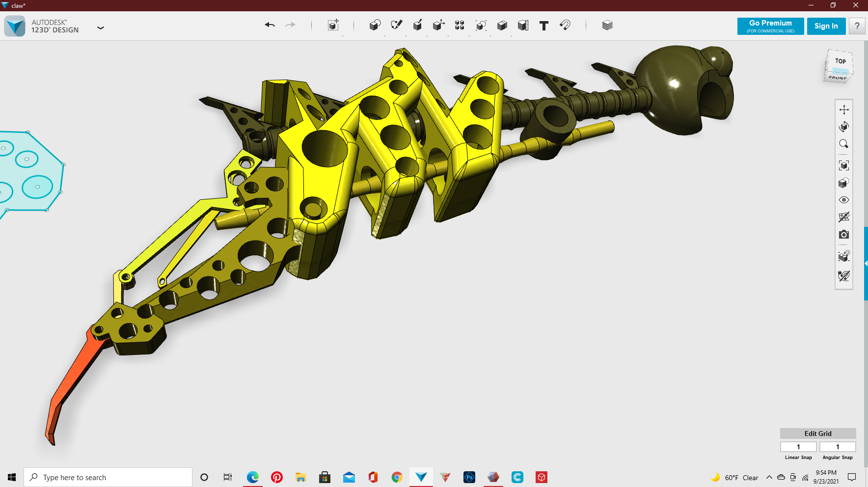Select the Sketch tool

[x=396, y=25]
